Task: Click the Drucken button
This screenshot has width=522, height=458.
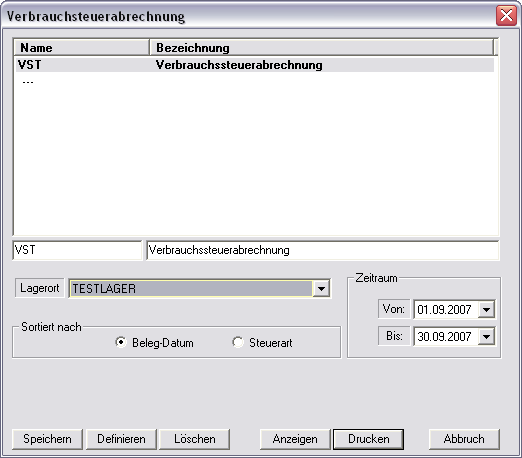Action: point(369,439)
